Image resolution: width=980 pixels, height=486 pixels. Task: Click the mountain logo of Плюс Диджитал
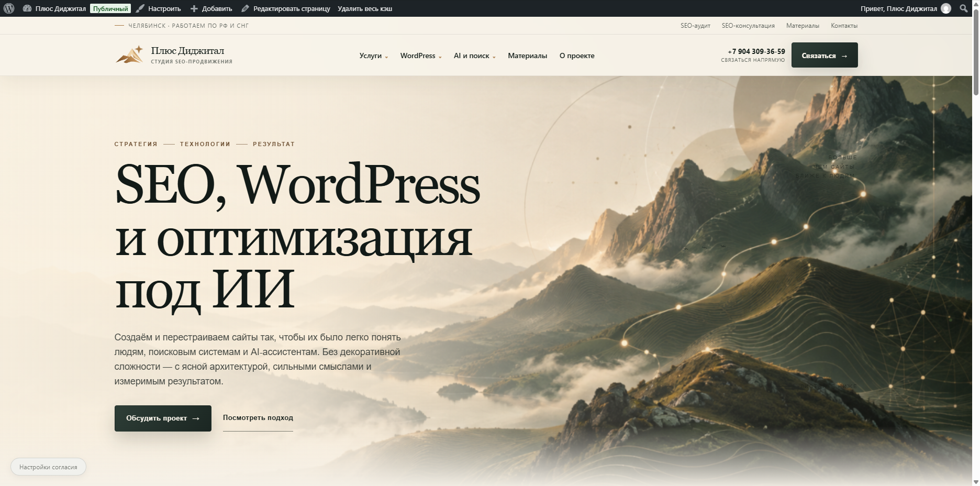pyautogui.click(x=130, y=55)
